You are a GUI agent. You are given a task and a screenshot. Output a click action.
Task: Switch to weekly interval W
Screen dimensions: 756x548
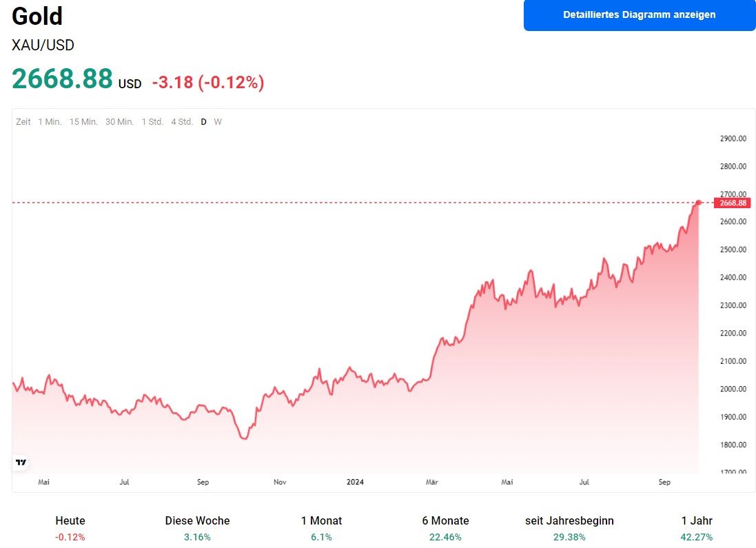[218, 122]
